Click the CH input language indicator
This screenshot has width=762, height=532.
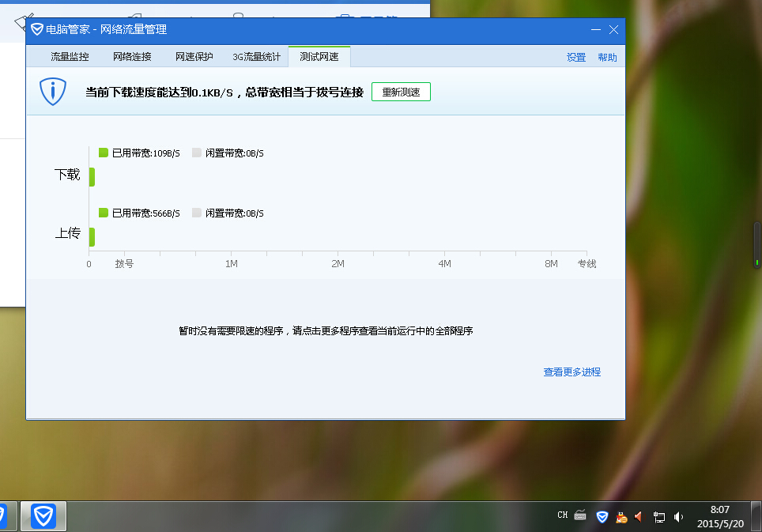point(562,515)
